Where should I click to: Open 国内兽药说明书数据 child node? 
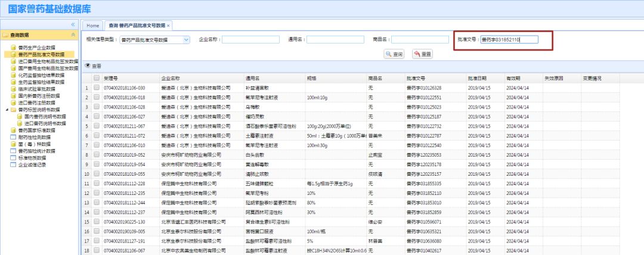[45, 117]
